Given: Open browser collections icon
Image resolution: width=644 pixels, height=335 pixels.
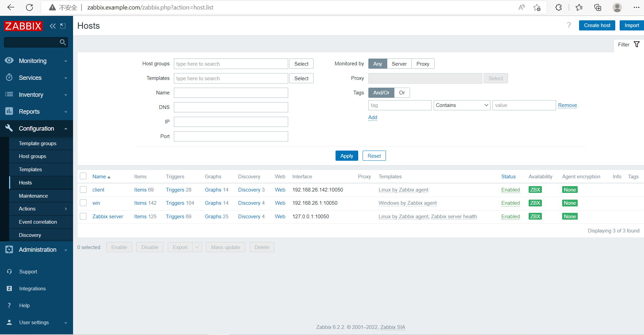Looking at the screenshot, I should point(598,7).
